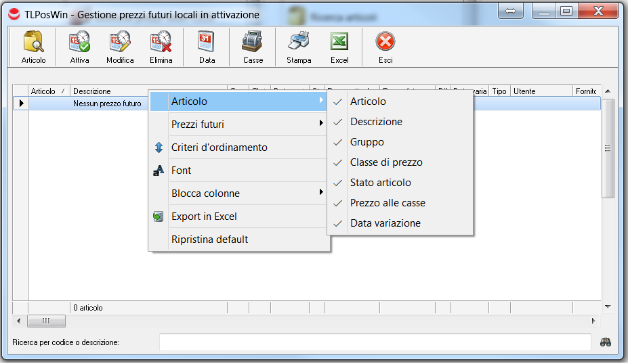The image size is (628, 364).
Task: Click the Descrizione column header
Action: tap(109, 91)
